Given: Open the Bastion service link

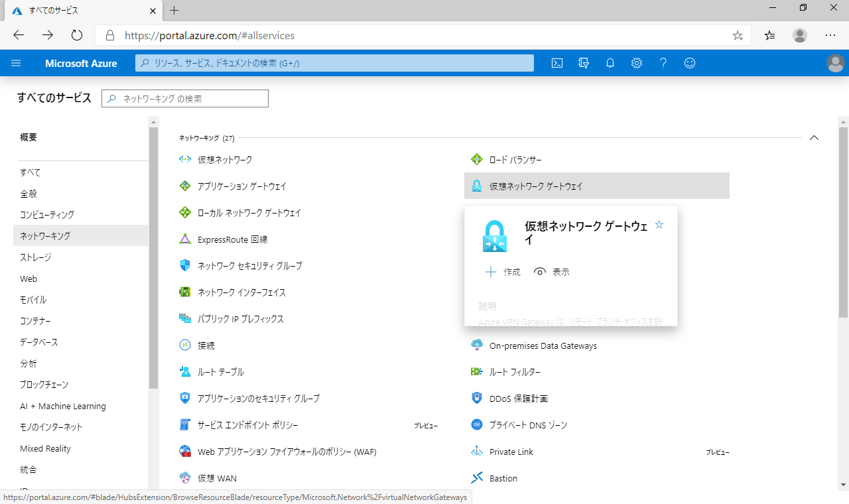Looking at the screenshot, I should 503,478.
